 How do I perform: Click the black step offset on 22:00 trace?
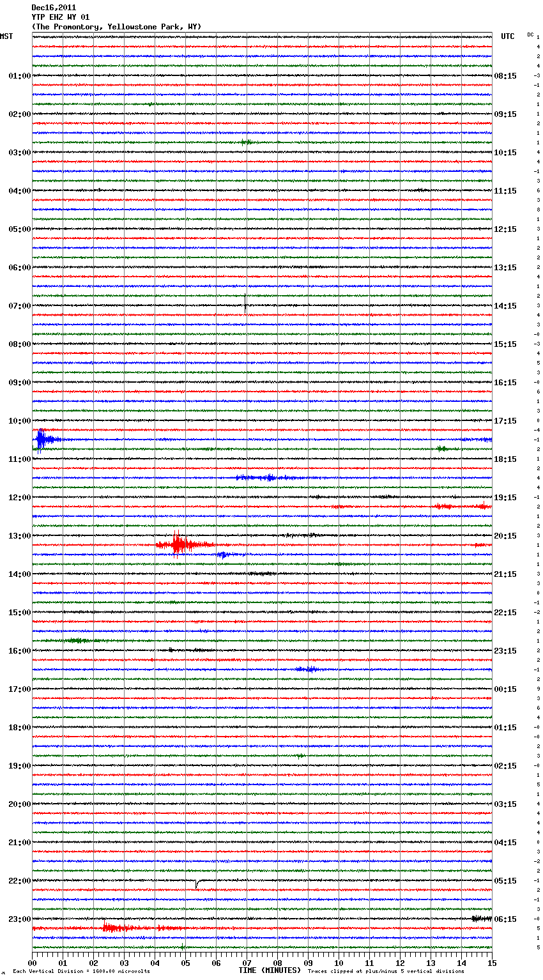197,884
